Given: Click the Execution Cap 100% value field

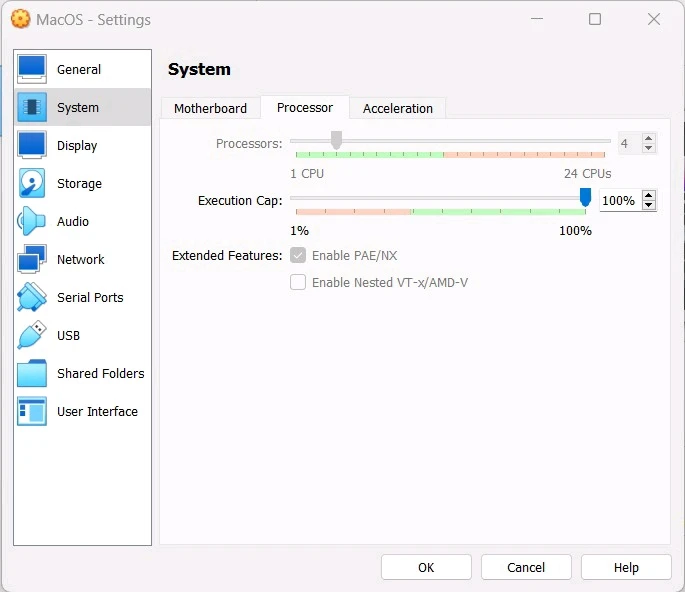Looking at the screenshot, I should point(620,201).
